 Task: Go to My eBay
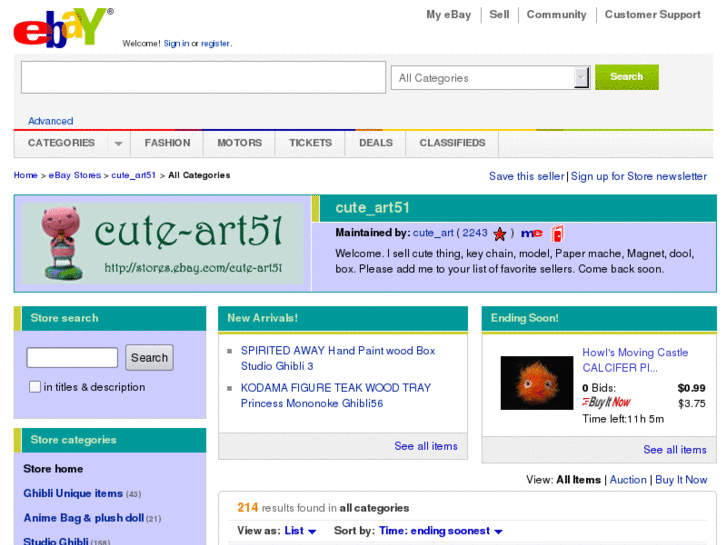pyautogui.click(x=448, y=15)
